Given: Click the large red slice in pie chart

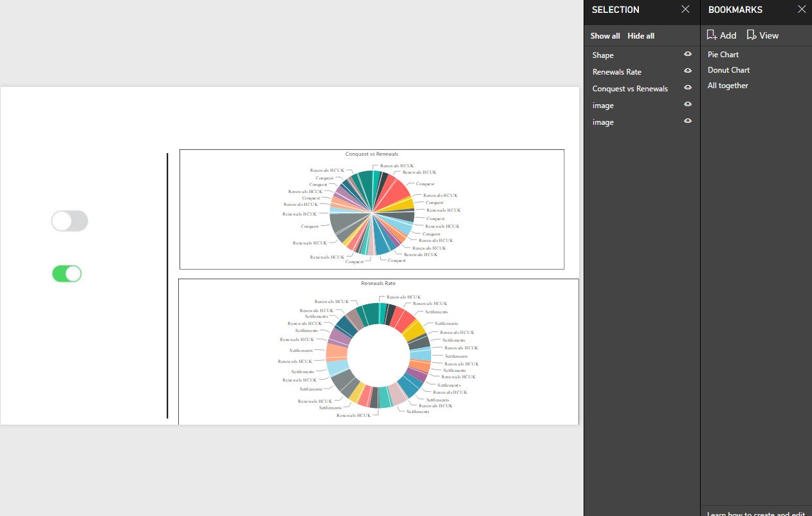Looking at the screenshot, I should click(x=395, y=192).
